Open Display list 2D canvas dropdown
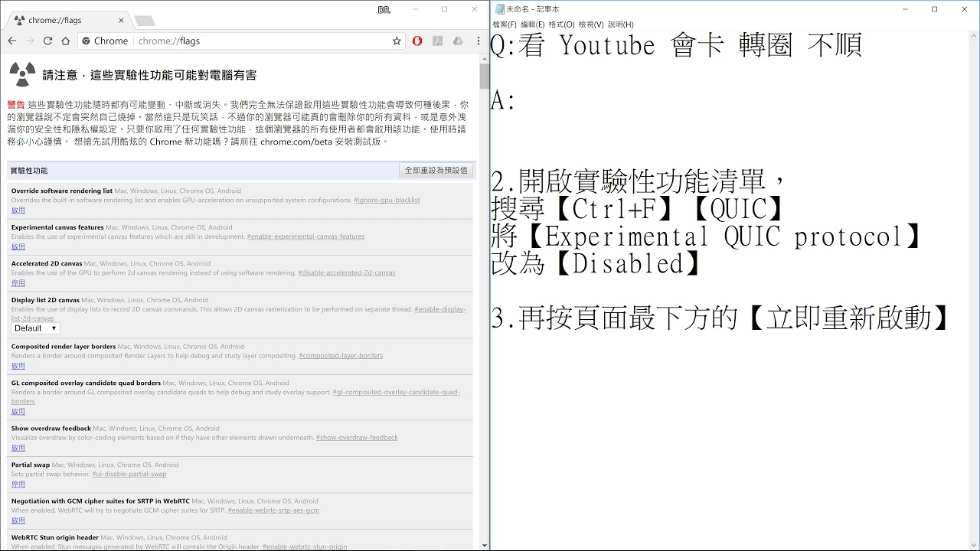Image resolution: width=980 pixels, height=551 pixels. [35, 328]
